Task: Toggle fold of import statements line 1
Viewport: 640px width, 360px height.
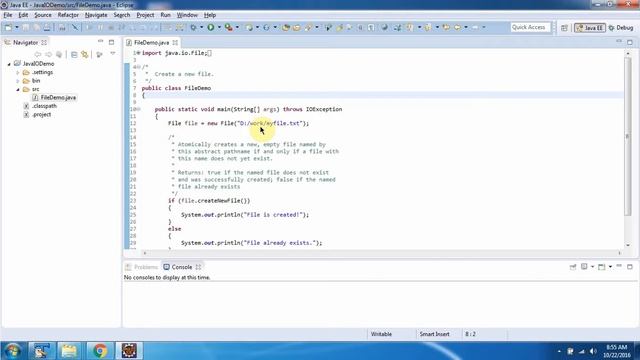Action: click(x=138, y=53)
